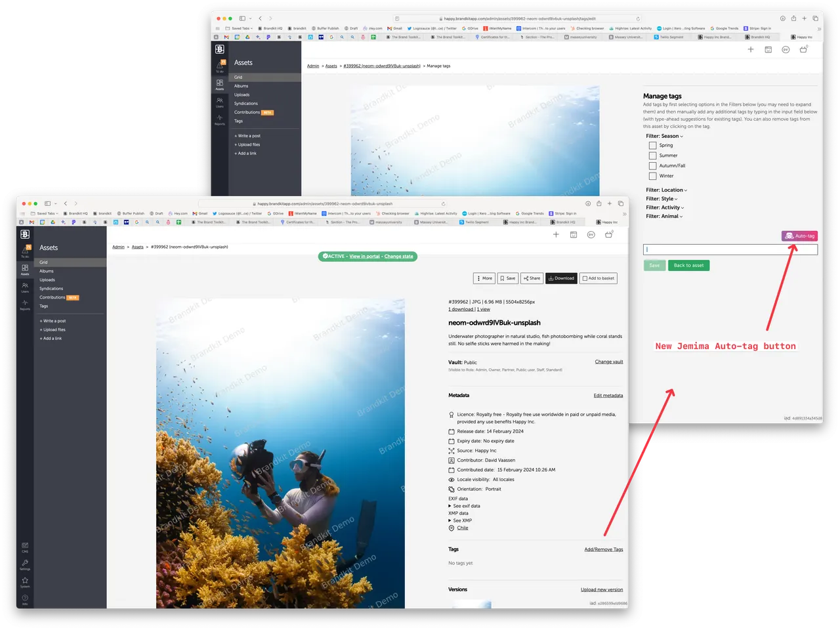Click the Edit metadata link
Viewport: 840px width, 630px height.
click(608, 396)
